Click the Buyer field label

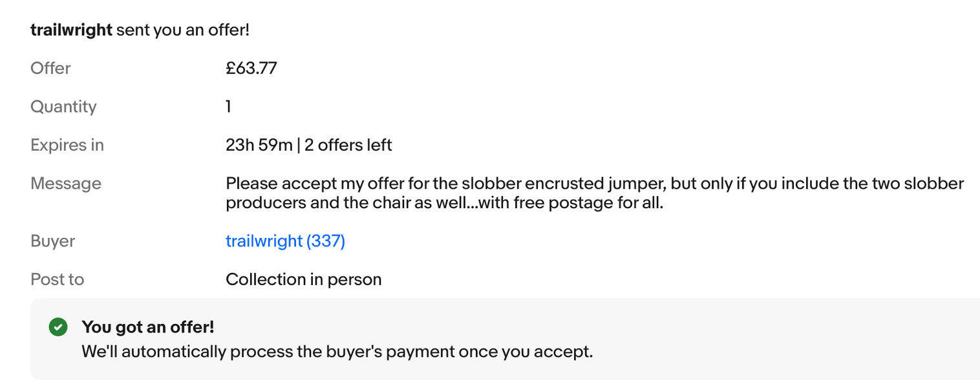[52, 241]
